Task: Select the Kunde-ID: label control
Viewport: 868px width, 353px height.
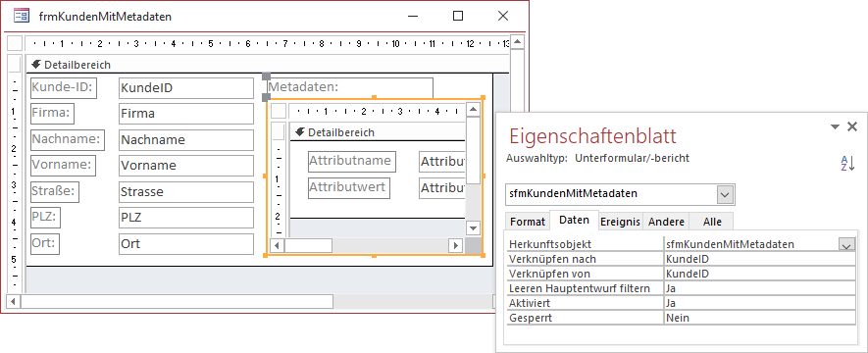Action: coord(64,87)
